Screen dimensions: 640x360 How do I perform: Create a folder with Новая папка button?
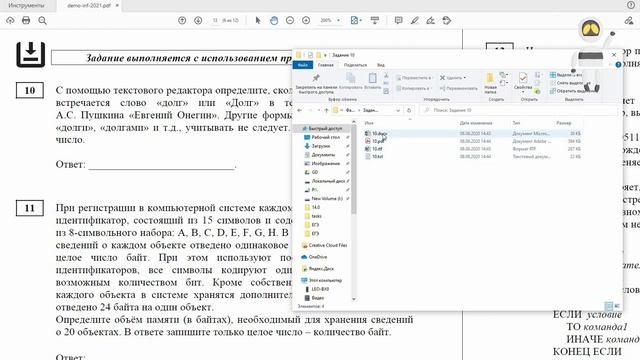(x=490, y=83)
